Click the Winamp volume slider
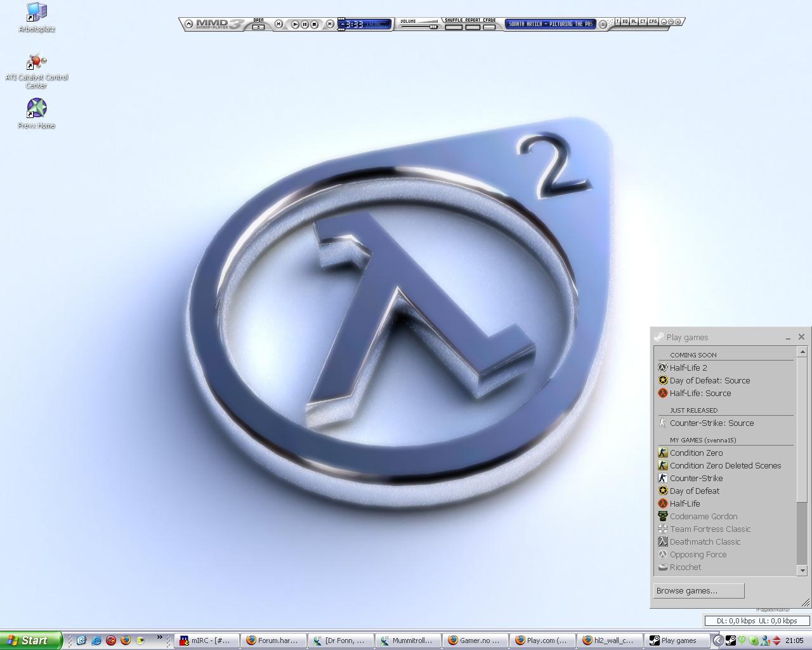The height and width of the screenshot is (650, 812). coord(419,27)
